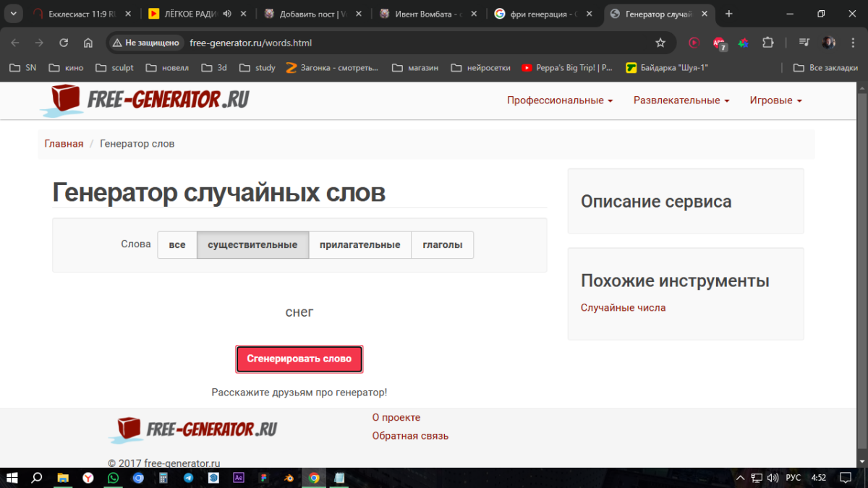Click the Сгенерировать слово button
This screenshot has width=868, height=488.
pos(299,359)
